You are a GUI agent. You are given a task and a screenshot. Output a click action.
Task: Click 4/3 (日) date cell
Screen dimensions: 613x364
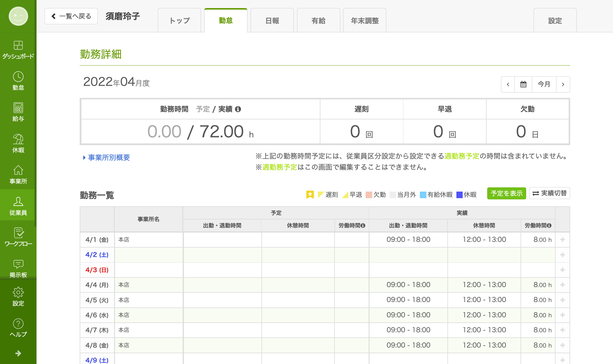click(97, 270)
